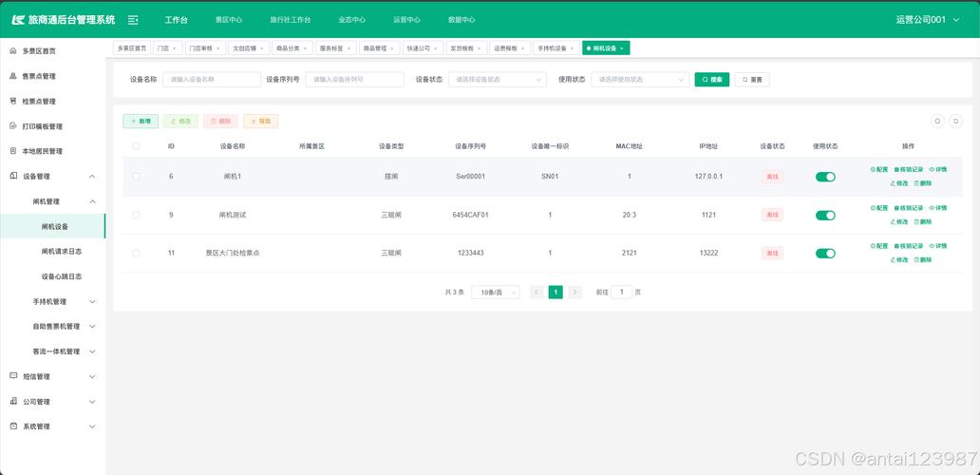Open the 运营公司001 user dropdown
The image size is (980, 475).
coord(928,20)
